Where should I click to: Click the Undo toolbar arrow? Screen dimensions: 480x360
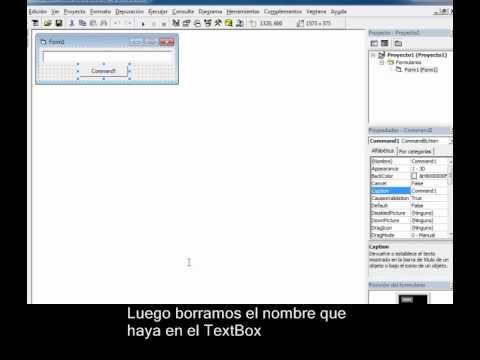tap(117, 23)
